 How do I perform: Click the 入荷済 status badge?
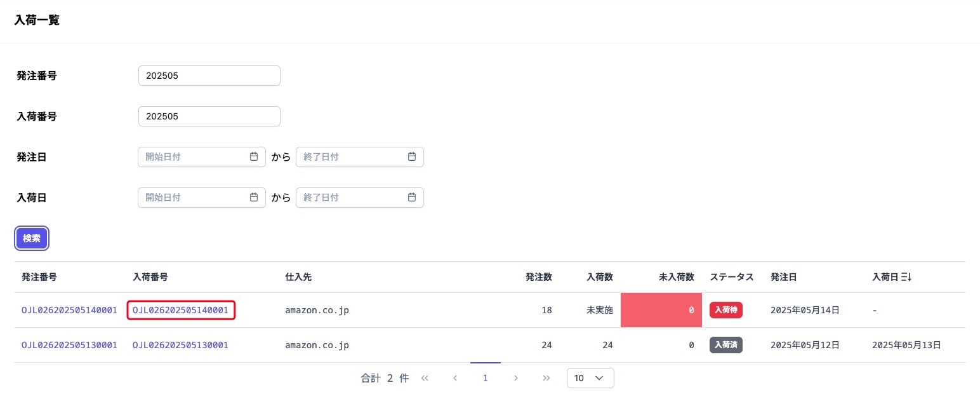pyautogui.click(x=725, y=345)
